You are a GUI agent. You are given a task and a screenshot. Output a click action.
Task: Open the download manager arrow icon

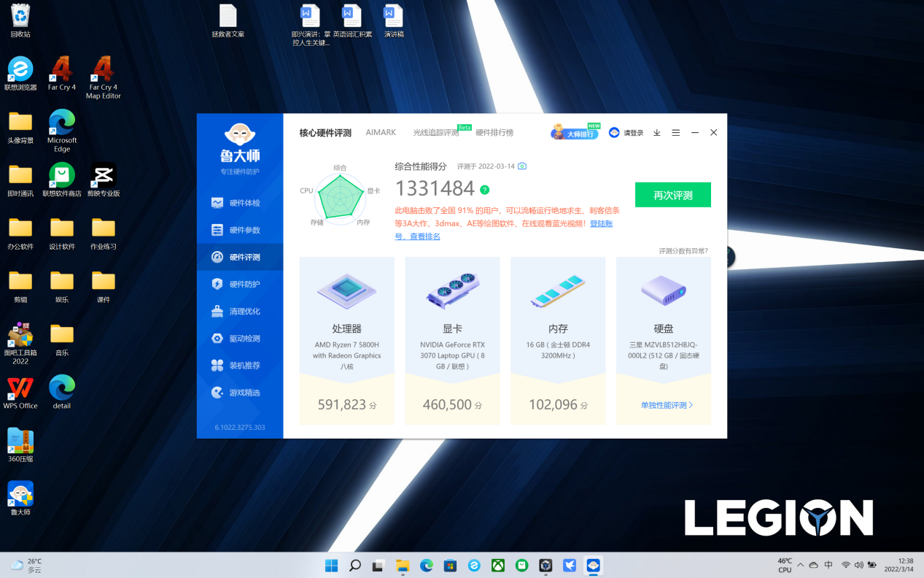coord(656,133)
